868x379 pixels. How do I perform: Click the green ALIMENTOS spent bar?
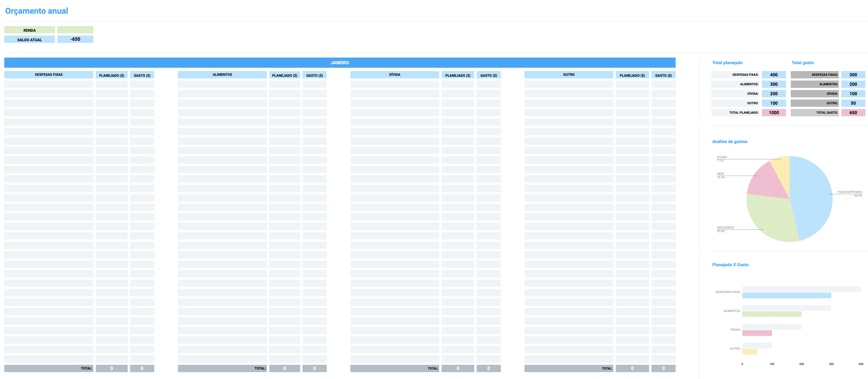772,314
